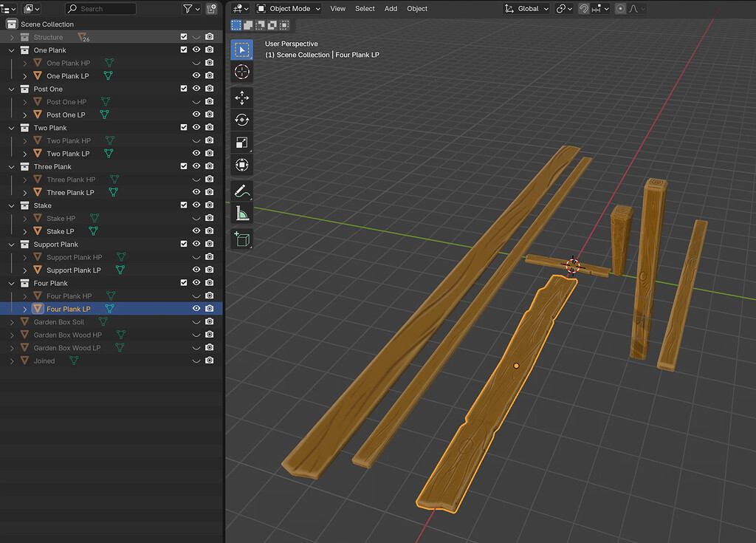Select the Transform tool
Image resolution: width=756 pixels, height=543 pixels.
point(241,165)
